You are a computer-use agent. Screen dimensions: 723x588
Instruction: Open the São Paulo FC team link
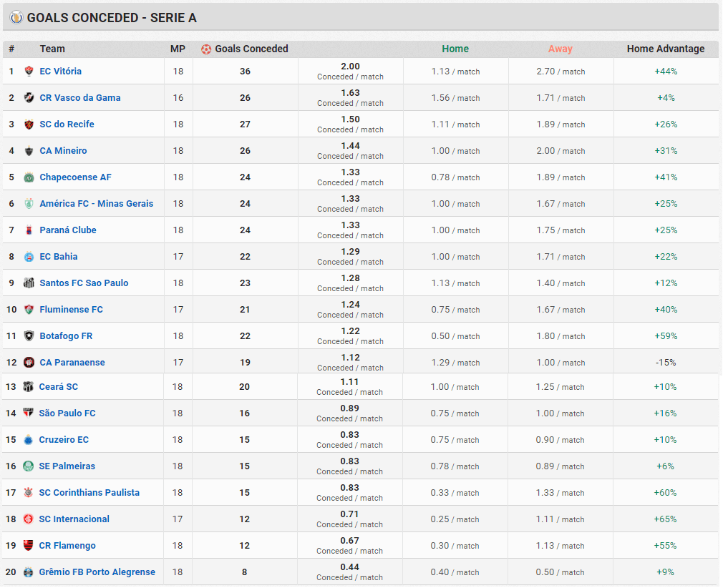coord(67,413)
